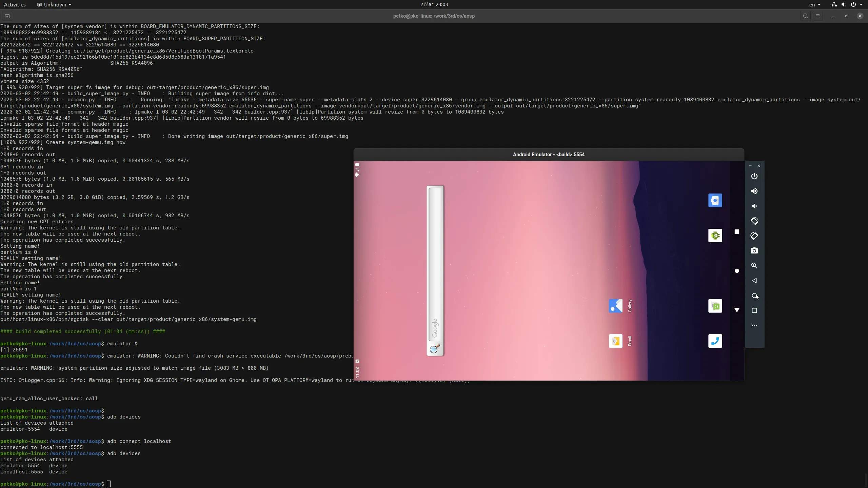Click the emulator zoom magnifier icon
Viewport: 868px width, 488px height.
(754, 266)
